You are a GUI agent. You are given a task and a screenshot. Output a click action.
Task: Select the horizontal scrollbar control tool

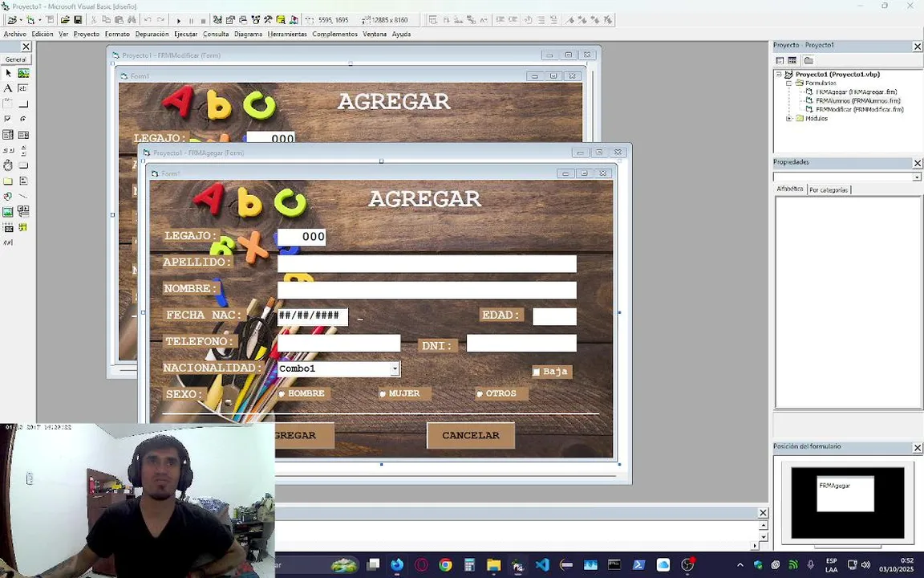click(x=8, y=150)
